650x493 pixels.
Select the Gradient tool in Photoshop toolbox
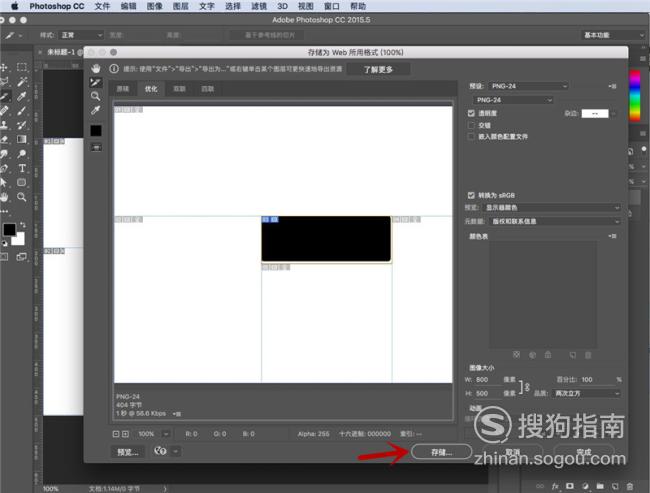pos(22,139)
